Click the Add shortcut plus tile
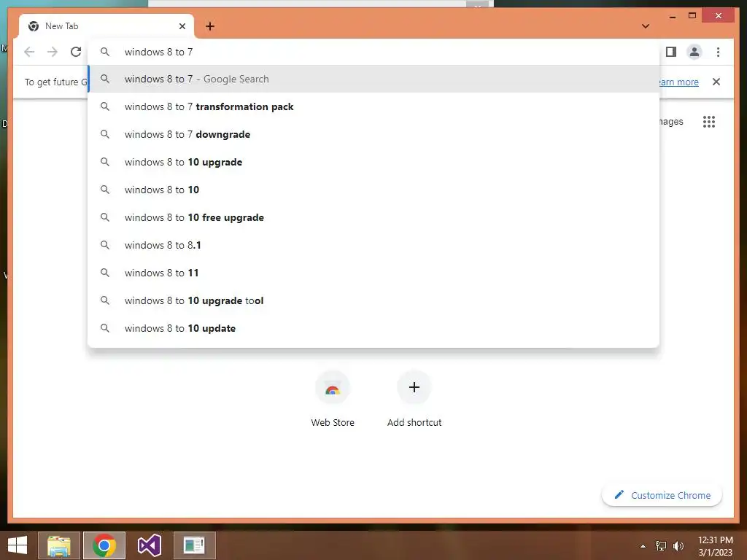Viewport: 747px width, 560px height. pos(414,388)
